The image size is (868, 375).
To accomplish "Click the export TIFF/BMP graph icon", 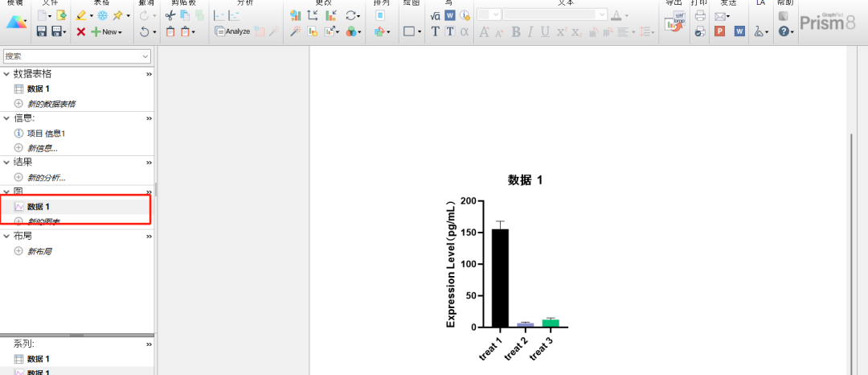I will [x=675, y=23].
